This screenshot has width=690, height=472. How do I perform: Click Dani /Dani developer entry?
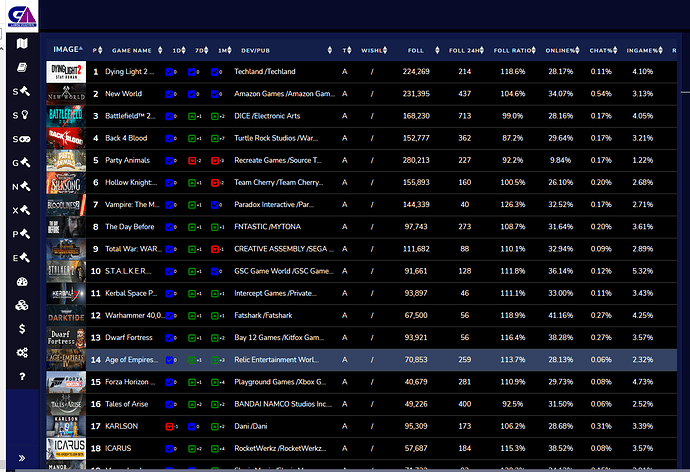[x=250, y=426]
